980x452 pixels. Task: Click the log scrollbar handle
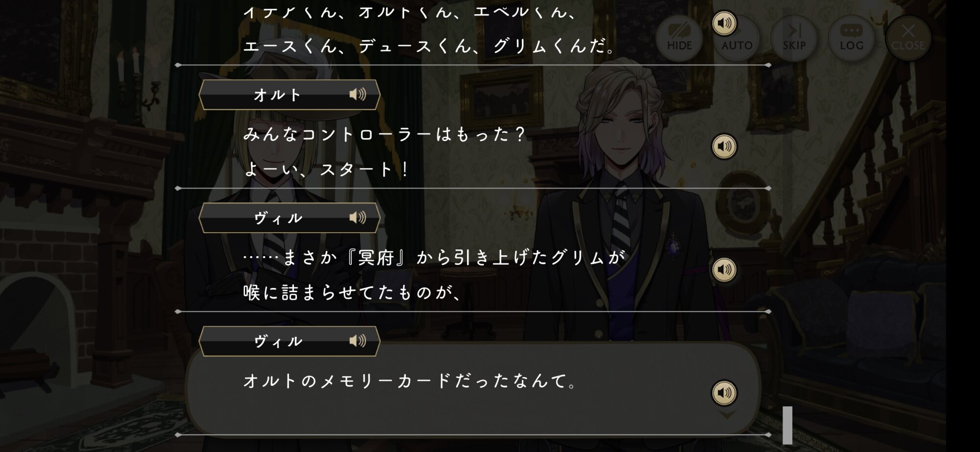pos(787,425)
